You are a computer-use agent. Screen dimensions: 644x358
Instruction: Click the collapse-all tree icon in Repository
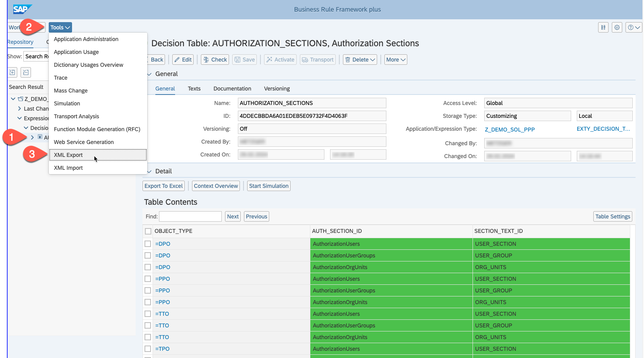(x=26, y=72)
